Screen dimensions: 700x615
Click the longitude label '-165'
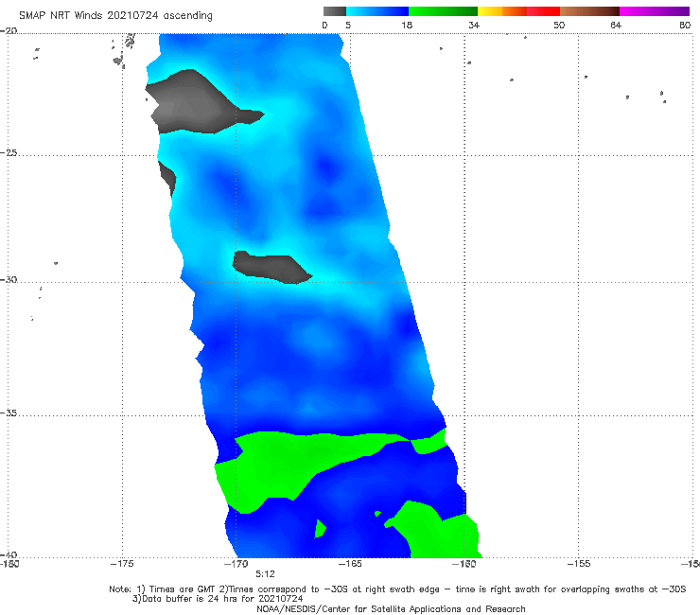tap(350, 564)
